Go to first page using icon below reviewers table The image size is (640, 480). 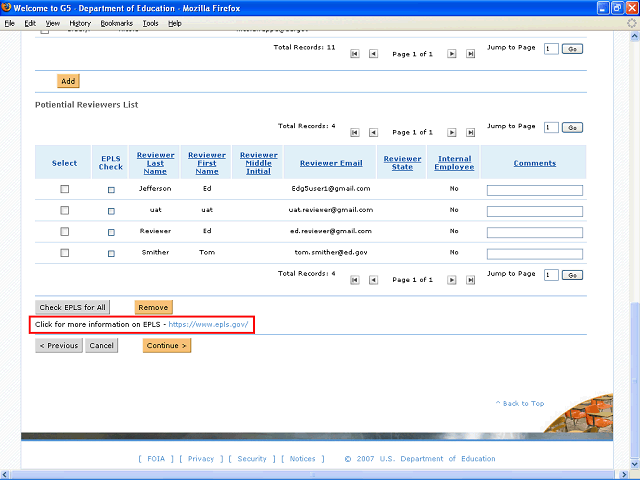tap(354, 281)
